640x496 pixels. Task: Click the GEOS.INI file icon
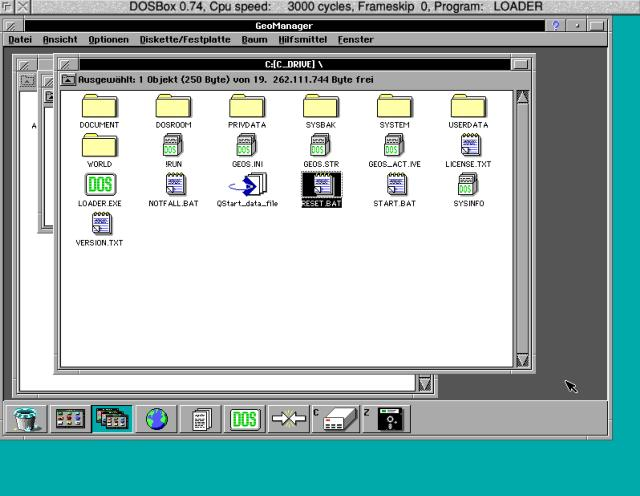point(247,146)
